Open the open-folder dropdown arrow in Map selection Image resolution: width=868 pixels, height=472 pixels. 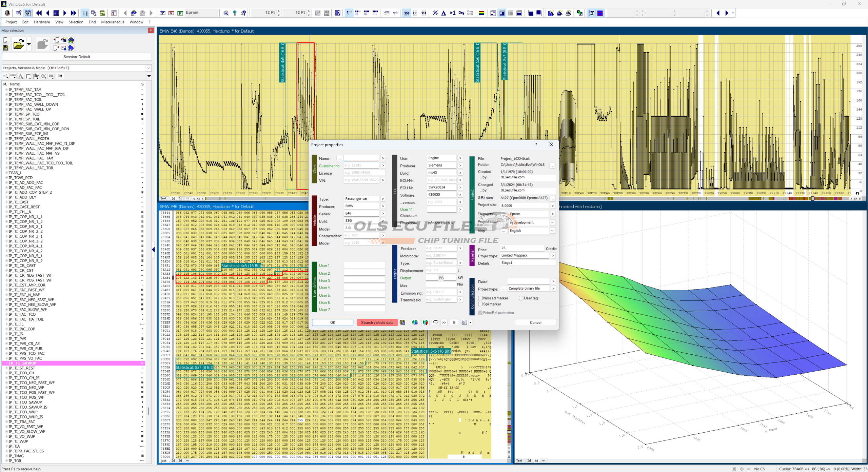pos(28,44)
